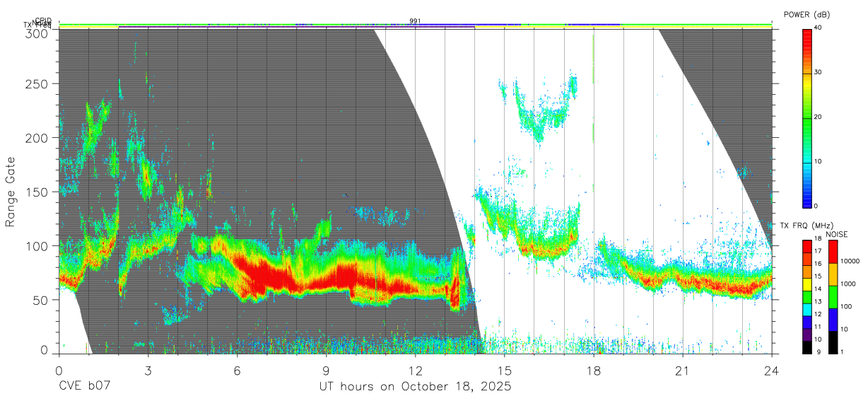
Task: Click the CVE b07 radar beam label
Action: pyautogui.click(x=85, y=387)
